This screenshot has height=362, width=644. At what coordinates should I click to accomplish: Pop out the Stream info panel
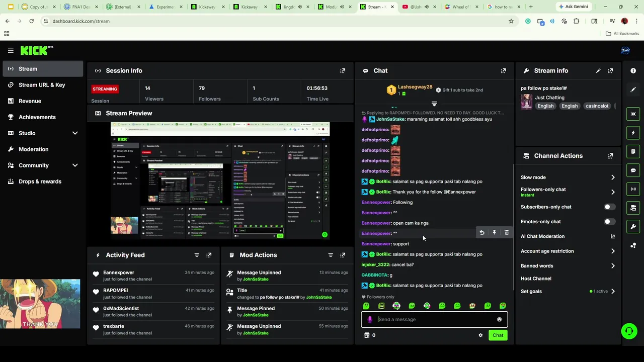610,71
